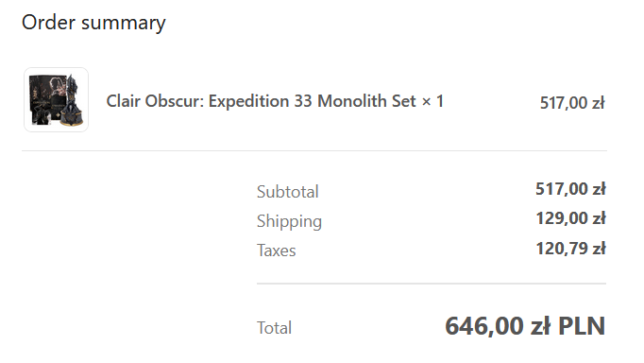This screenshot has height=363, width=644.
Task: Click the Taxes amount 120,79 zł
Action: (x=570, y=249)
